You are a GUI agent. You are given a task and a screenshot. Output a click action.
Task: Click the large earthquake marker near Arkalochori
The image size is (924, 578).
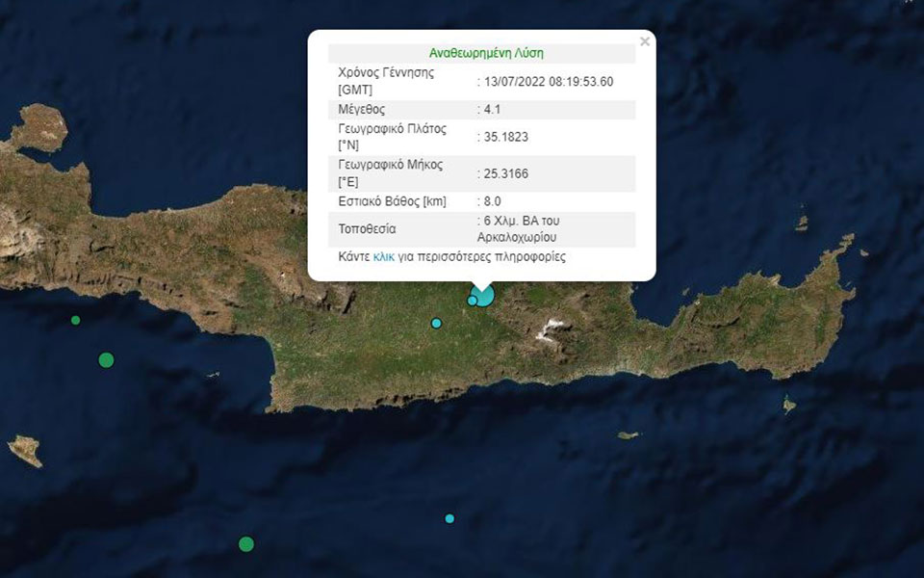483,295
